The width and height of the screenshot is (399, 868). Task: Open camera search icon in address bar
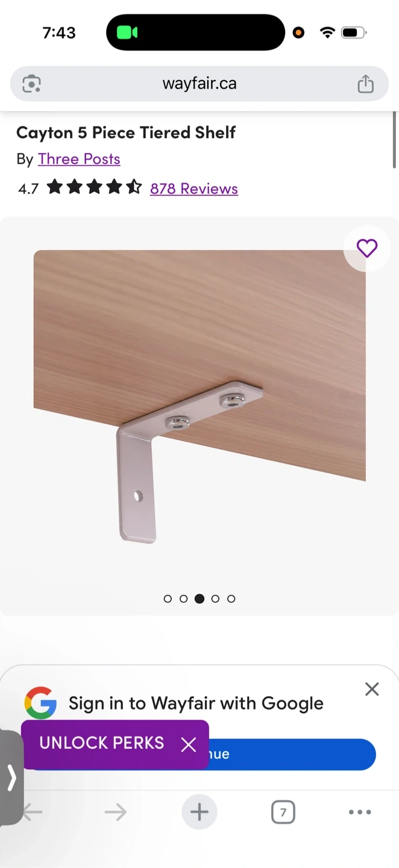[31, 83]
